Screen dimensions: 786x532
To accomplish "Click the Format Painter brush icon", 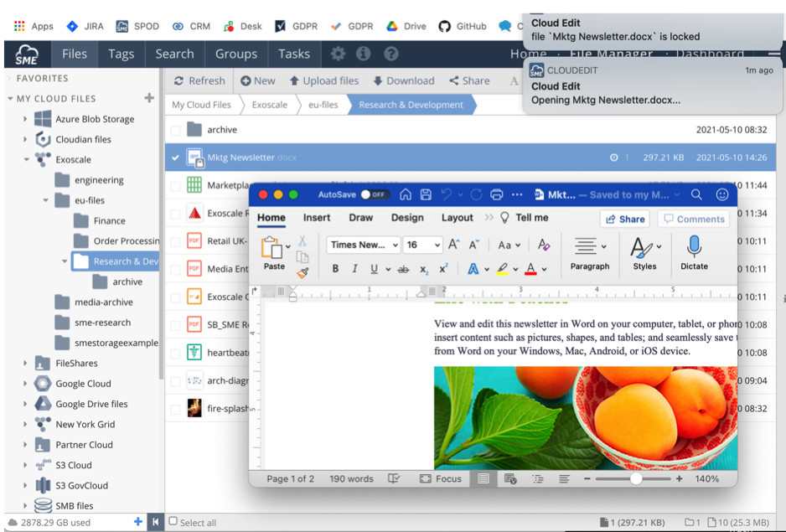I will coord(303,271).
